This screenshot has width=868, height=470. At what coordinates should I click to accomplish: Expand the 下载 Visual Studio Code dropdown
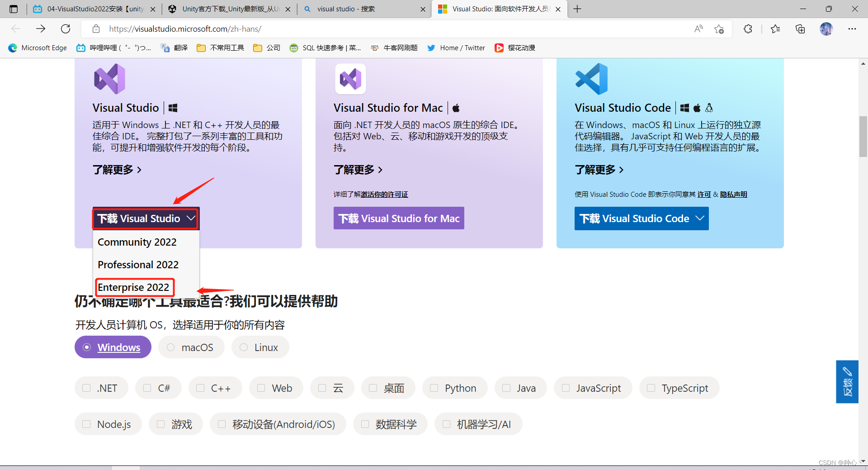click(642, 218)
